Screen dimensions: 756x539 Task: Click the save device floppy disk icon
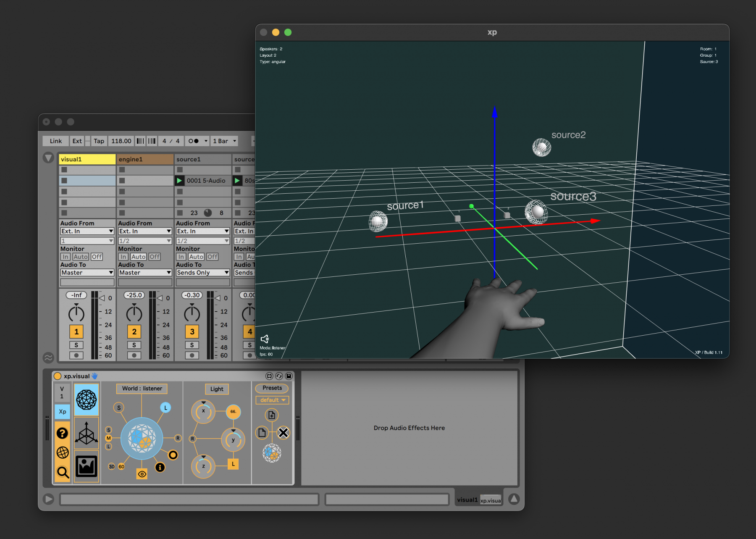tap(289, 376)
